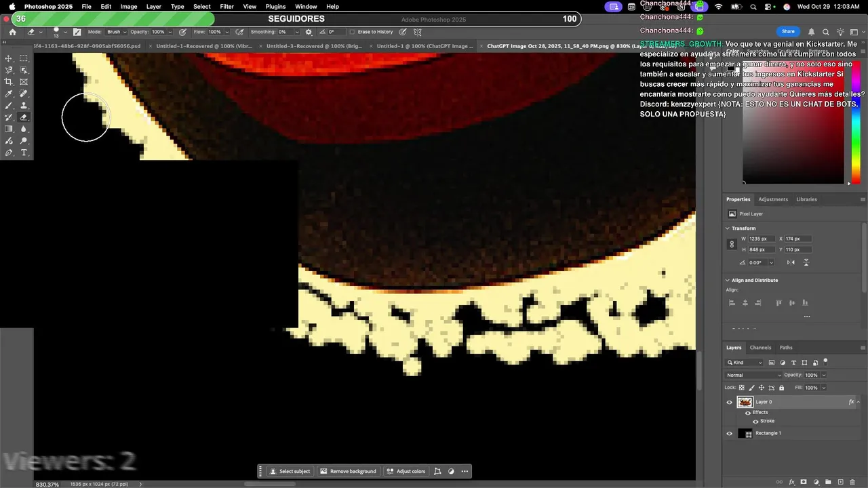The image size is (868, 488).
Task: Select the Eyedropper tool
Action: [9, 94]
